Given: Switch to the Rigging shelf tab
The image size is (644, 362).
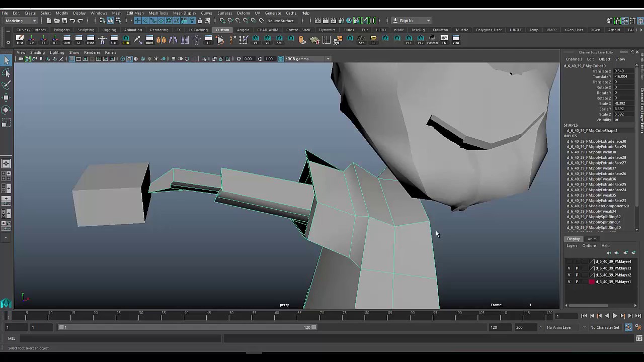Looking at the screenshot, I should [x=109, y=30].
